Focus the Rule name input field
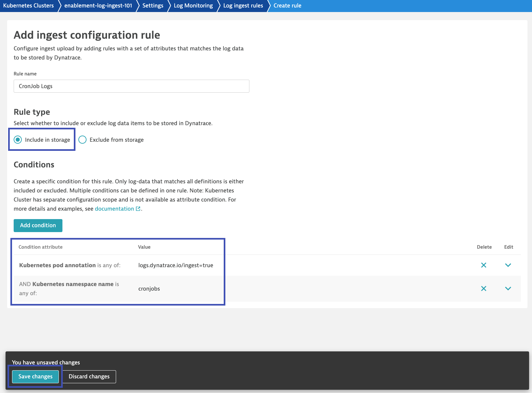 [131, 86]
